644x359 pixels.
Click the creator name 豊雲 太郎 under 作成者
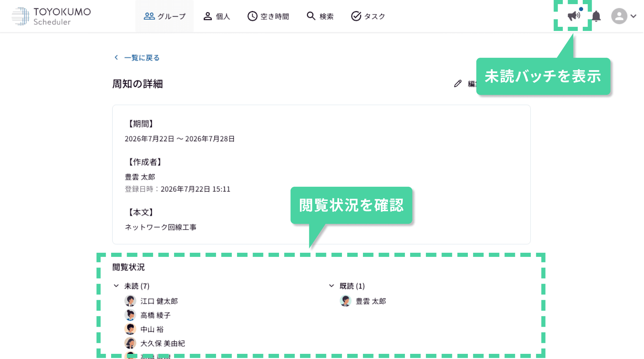click(140, 177)
